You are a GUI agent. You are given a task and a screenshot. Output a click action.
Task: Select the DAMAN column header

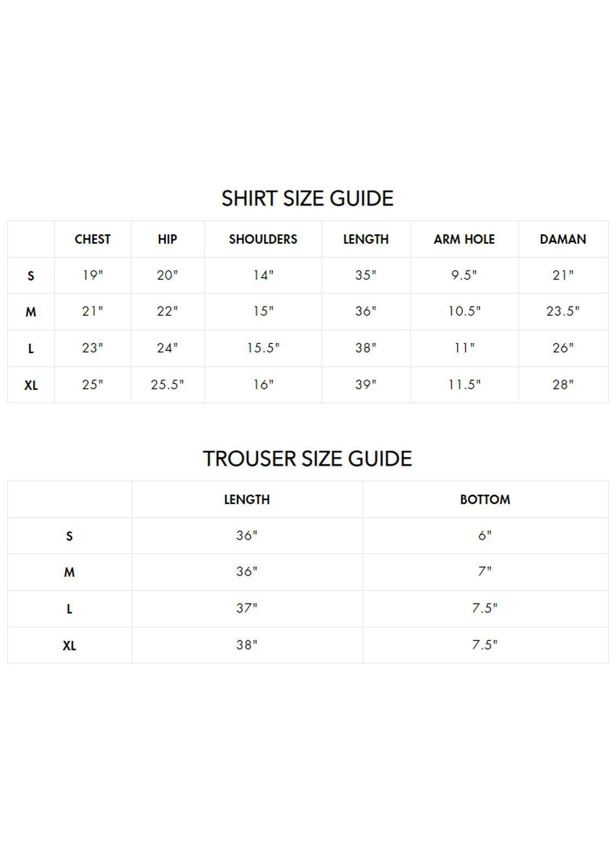point(563,239)
